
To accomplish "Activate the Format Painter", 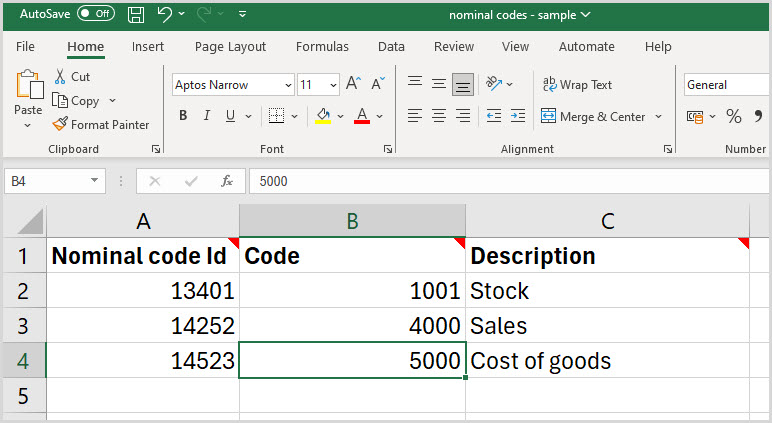I will click(x=100, y=125).
